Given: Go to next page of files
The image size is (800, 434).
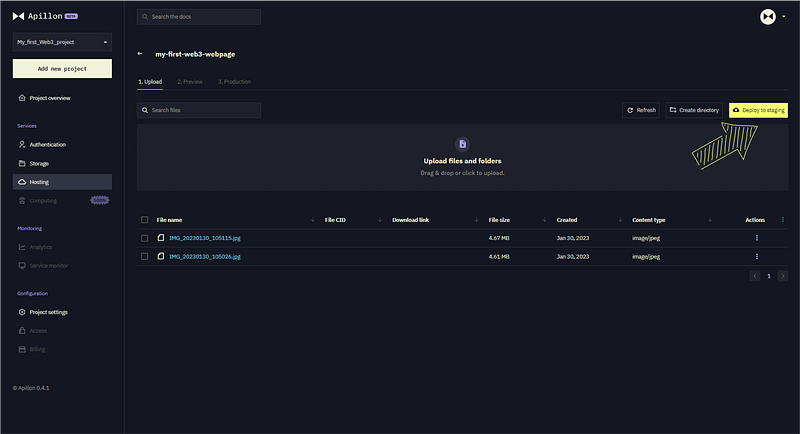Looking at the screenshot, I should coord(783,276).
